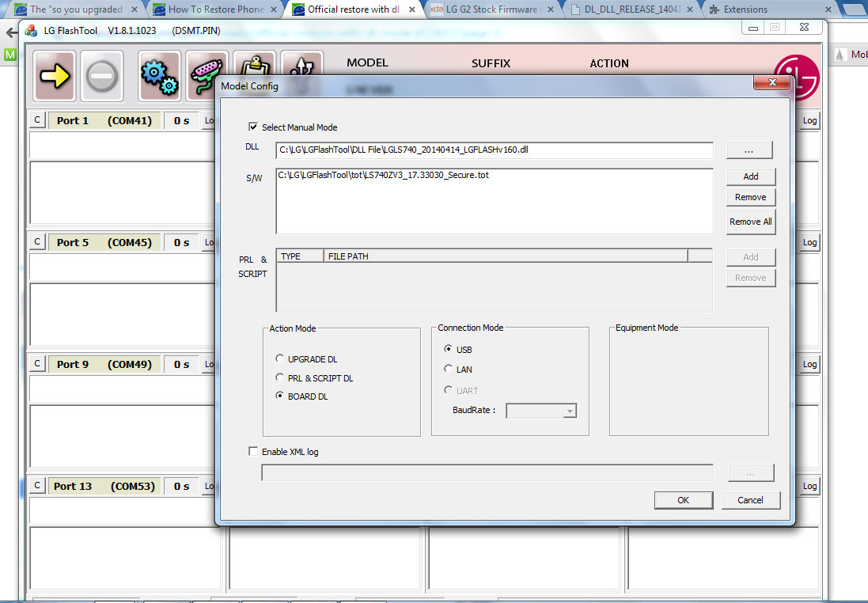The width and height of the screenshot is (868, 603).
Task: Select UPGRADE DL action mode
Action: coord(280,359)
